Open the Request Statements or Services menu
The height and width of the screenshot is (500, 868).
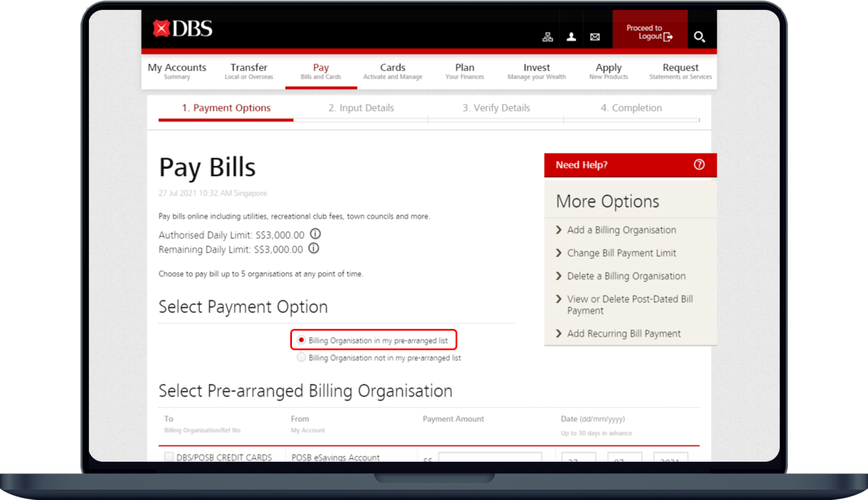(x=680, y=71)
